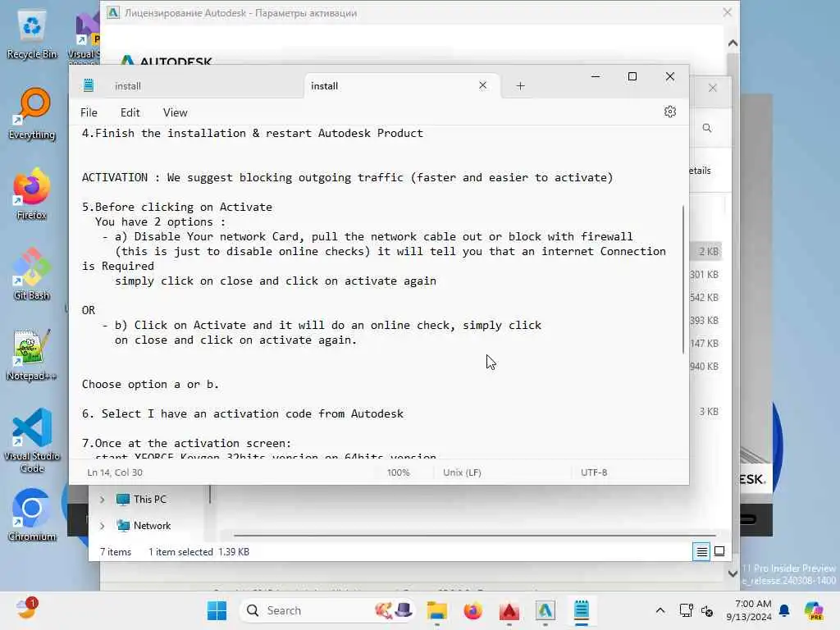840x630 pixels.
Task: Open network tray icon
Action: coord(686,610)
